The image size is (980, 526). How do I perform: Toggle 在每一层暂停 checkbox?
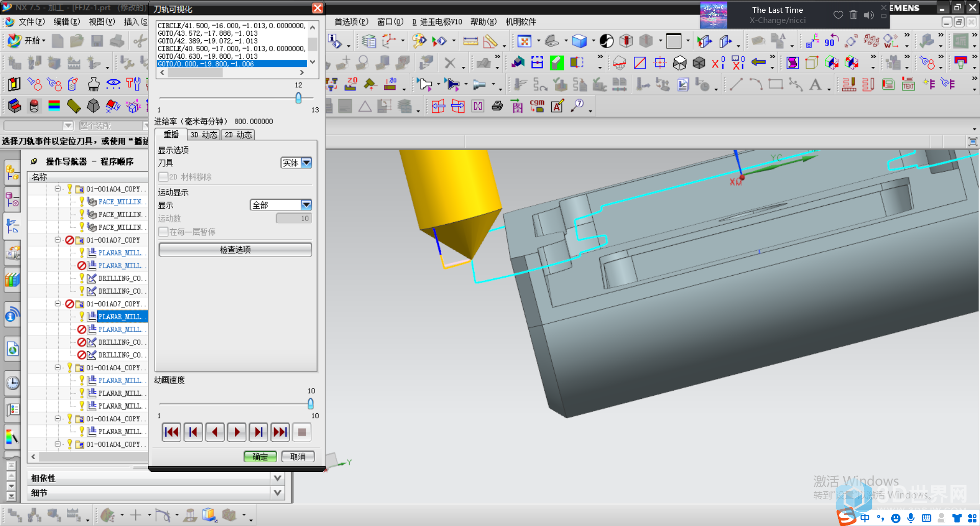click(x=163, y=232)
